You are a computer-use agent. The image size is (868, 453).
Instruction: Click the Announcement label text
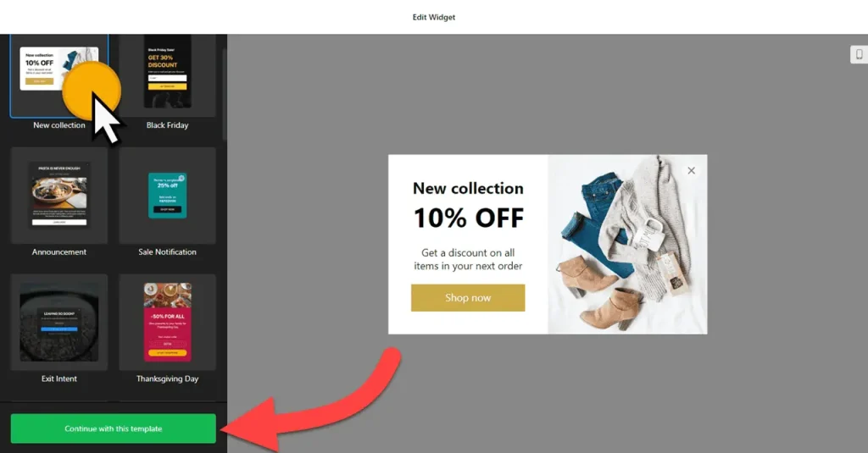[59, 251]
